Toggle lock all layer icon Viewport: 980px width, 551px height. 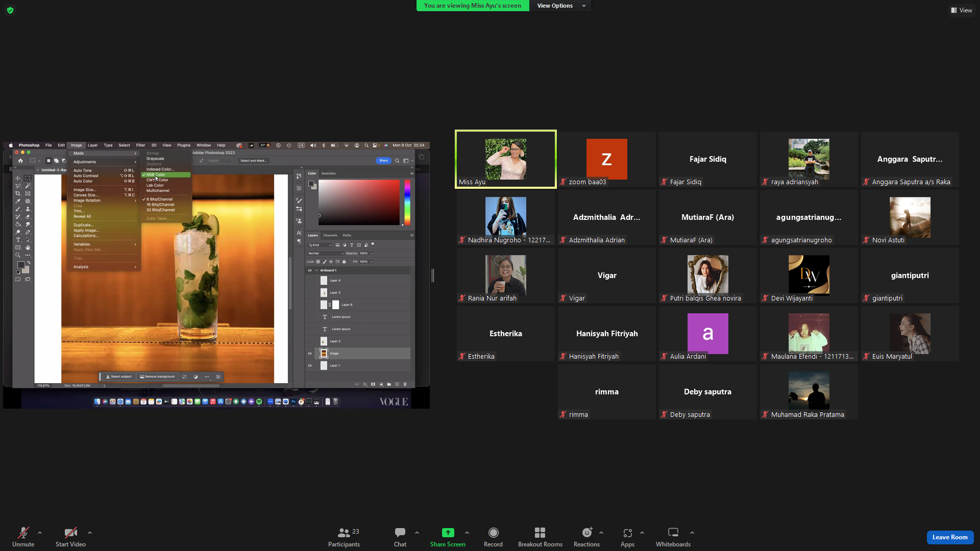pyautogui.click(x=344, y=262)
